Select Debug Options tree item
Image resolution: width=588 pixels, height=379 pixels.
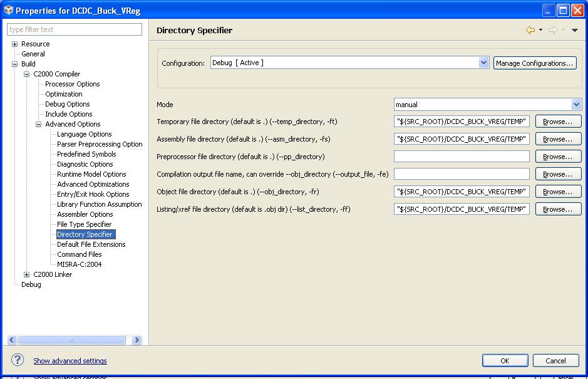(x=68, y=104)
